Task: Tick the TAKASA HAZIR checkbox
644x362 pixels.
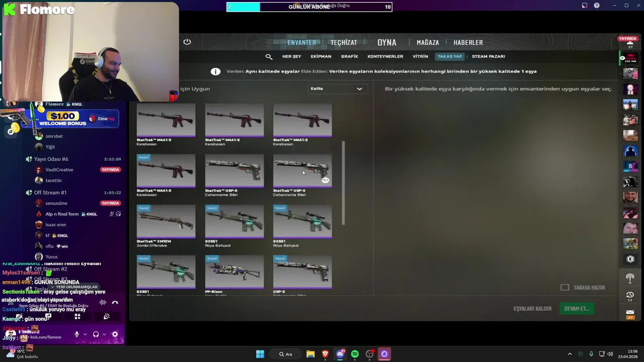Action: point(565,287)
